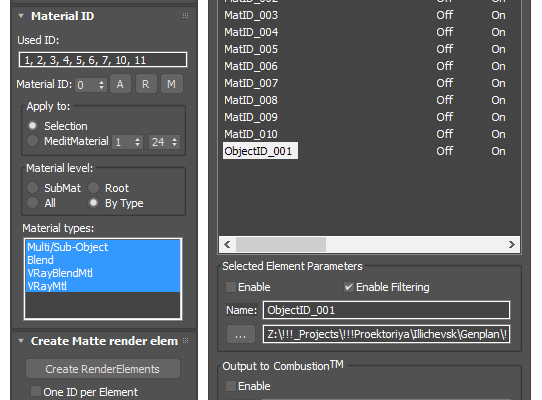Image resolution: width=542 pixels, height=400 pixels.
Task: Choose the By Type material level
Action: [93, 203]
